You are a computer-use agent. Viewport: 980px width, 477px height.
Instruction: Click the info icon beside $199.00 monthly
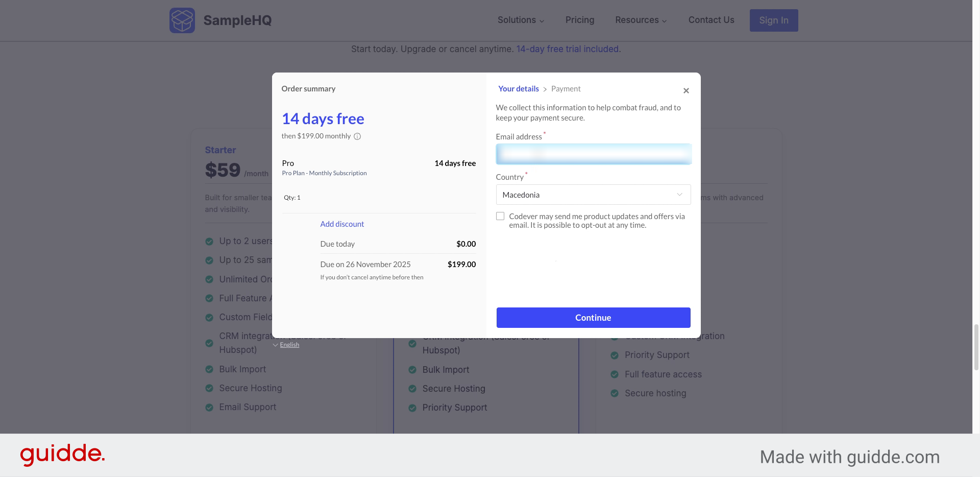[357, 136]
